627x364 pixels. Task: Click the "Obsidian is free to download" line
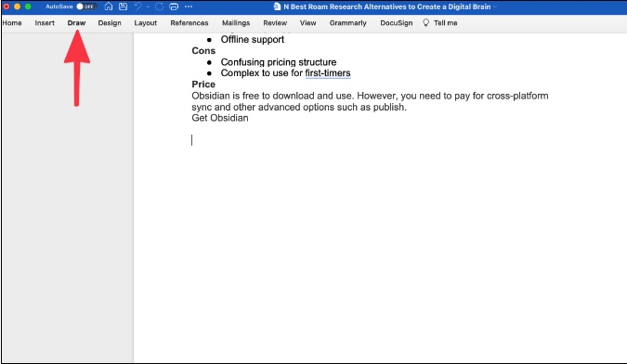point(370,96)
